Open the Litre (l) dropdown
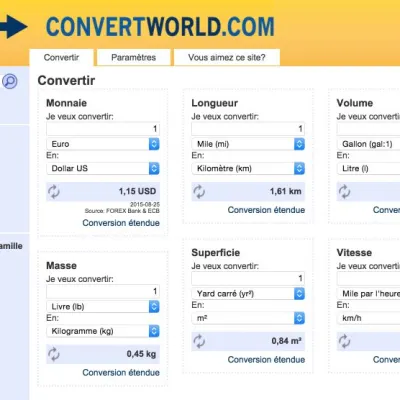Viewport: 400px width, 400px height. [368, 168]
